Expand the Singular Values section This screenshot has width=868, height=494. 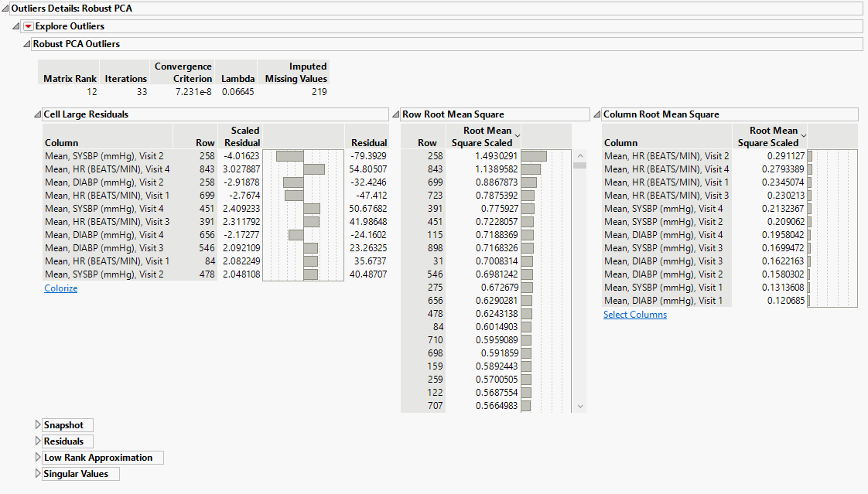[x=38, y=474]
